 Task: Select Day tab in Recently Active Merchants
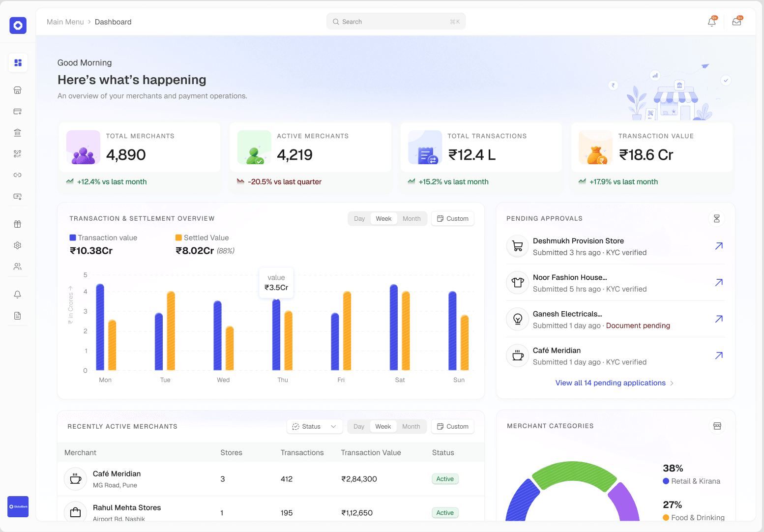tap(359, 427)
